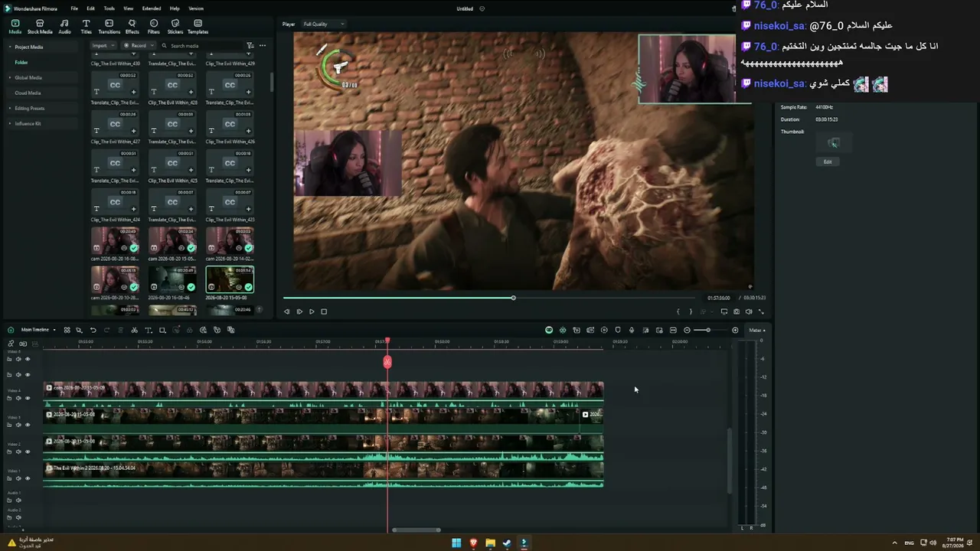Open the Templates library
Viewport: 980px width, 551px height.
pyautogui.click(x=198, y=27)
